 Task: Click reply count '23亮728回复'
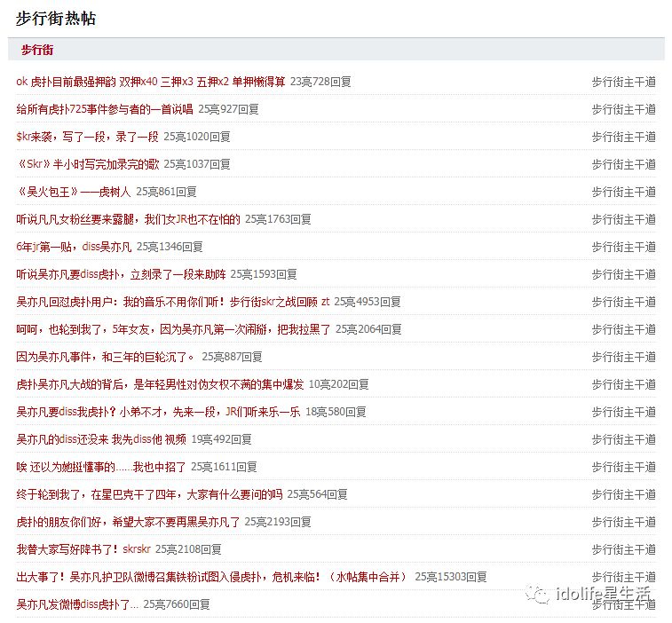click(x=320, y=82)
